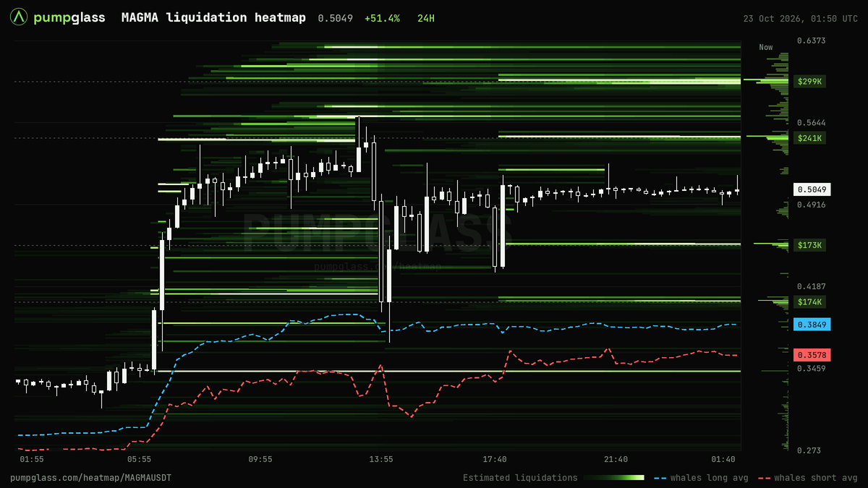This screenshot has height=488, width=868.
Task: Click the 01:40 time axis label
Action: pyautogui.click(x=723, y=459)
